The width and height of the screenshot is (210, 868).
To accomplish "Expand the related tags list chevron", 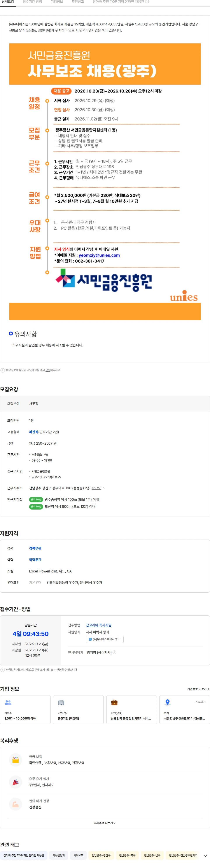I will [x=205, y=856].
